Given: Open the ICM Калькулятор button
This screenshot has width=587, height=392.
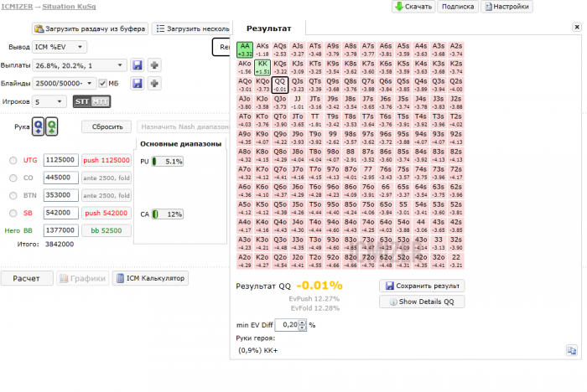Looking at the screenshot, I should [150, 278].
